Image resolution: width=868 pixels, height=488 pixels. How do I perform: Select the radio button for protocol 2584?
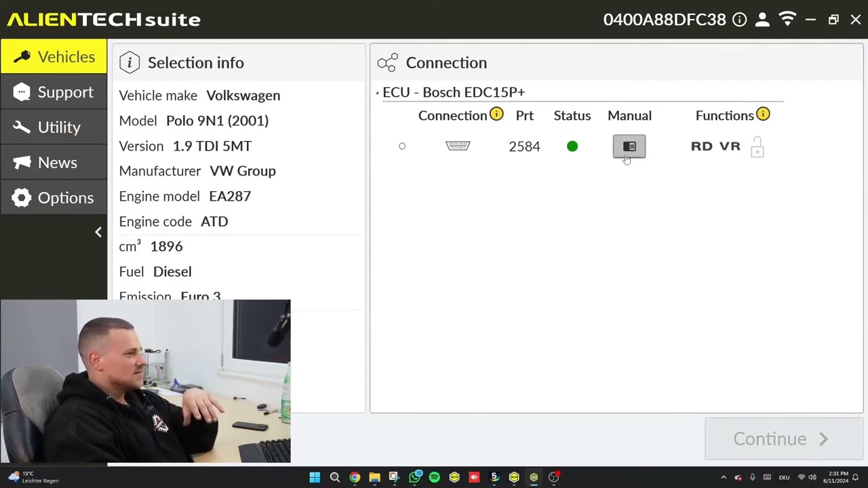click(x=402, y=146)
